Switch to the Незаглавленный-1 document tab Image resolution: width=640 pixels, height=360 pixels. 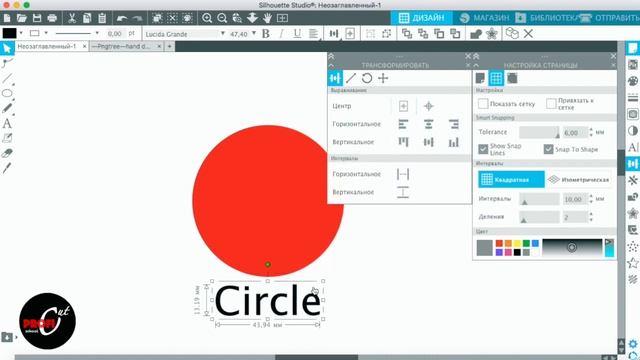click(47, 47)
